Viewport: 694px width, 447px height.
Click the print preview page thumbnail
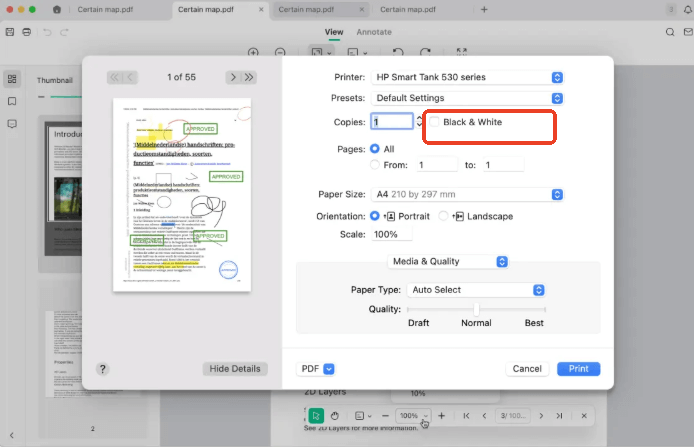click(182, 195)
